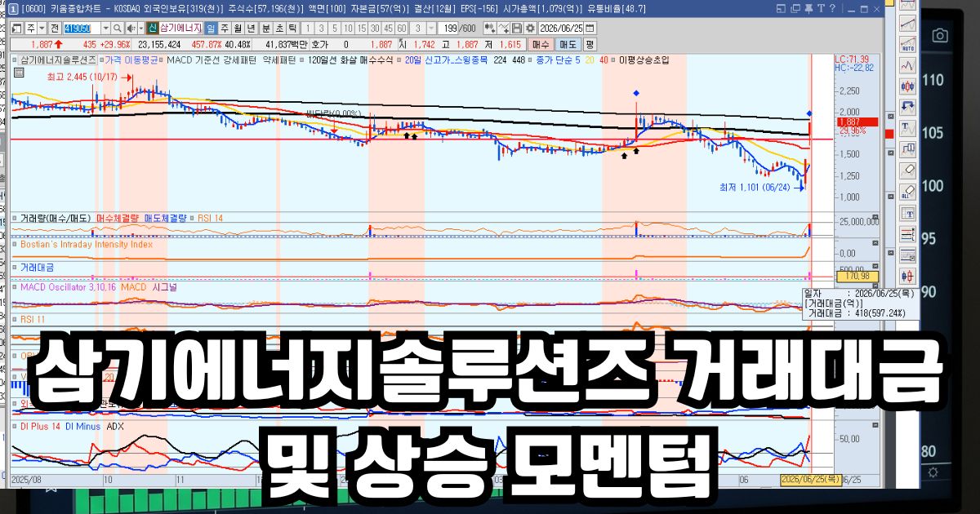Viewport: 980px width, 514px height.
Task: Click the DI Plus 14 indicator label
Action: [41, 426]
